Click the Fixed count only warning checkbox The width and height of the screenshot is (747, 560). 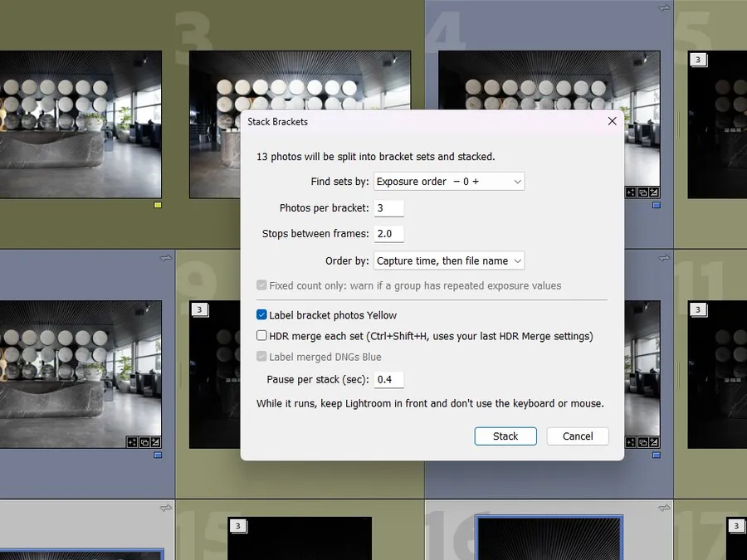click(x=261, y=285)
